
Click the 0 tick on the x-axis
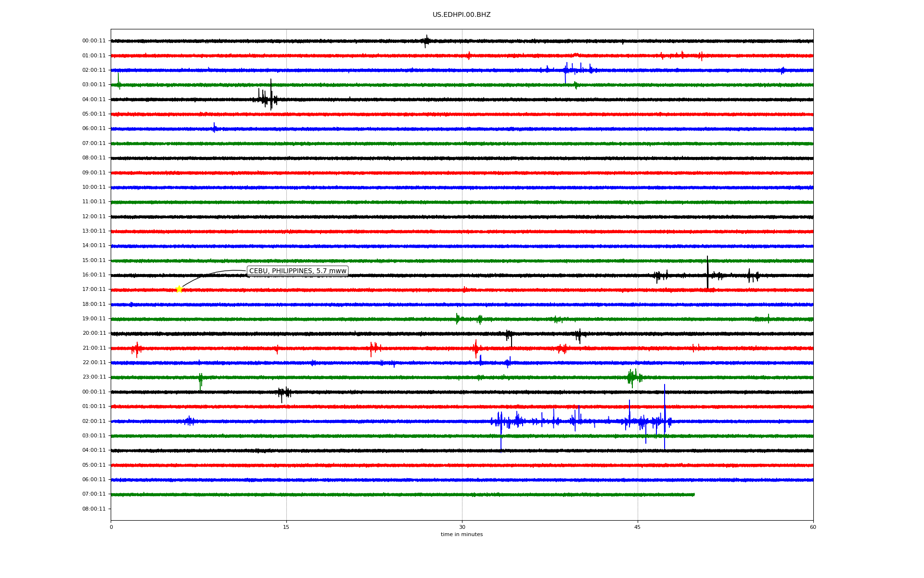coord(111,527)
